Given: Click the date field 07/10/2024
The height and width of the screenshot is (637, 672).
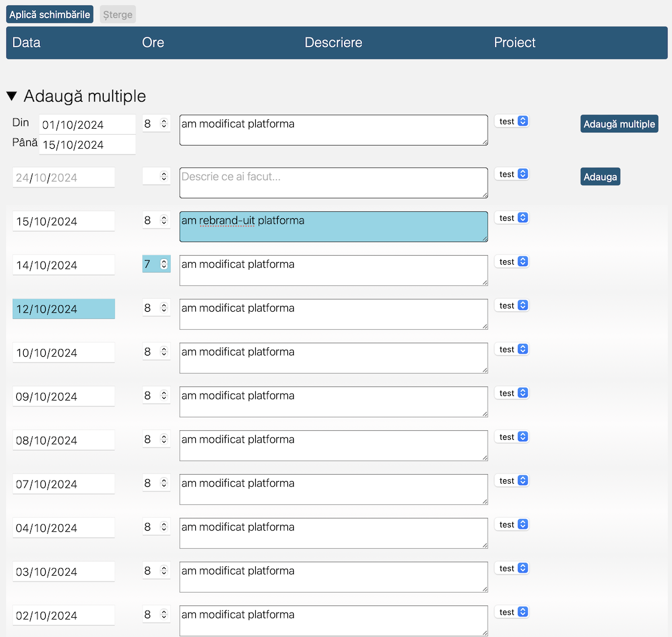Looking at the screenshot, I should pos(64,484).
